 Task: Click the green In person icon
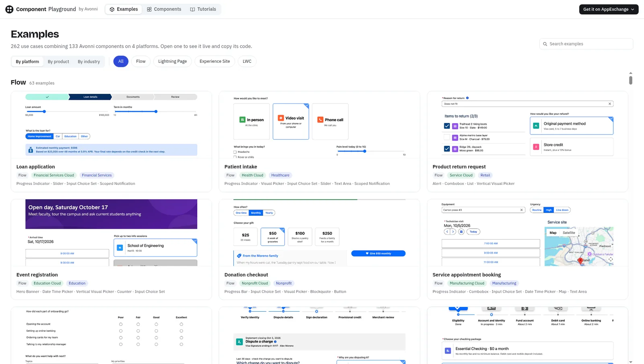242,120
